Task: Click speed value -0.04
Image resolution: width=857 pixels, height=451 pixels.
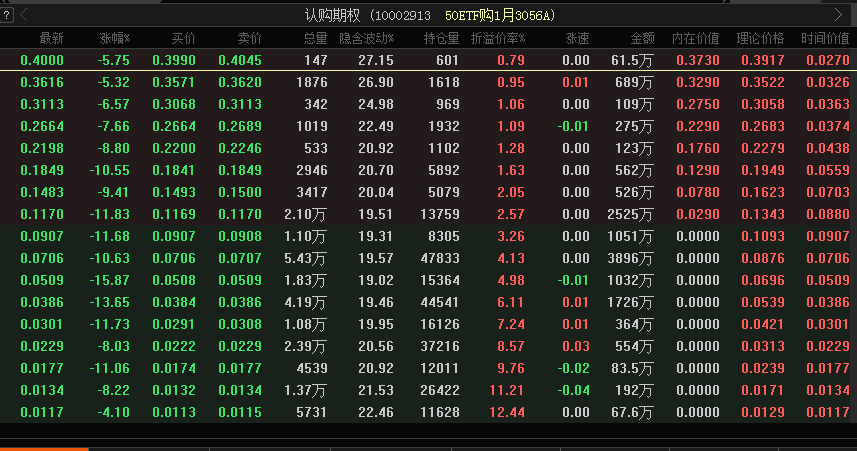Action: [x=573, y=390]
